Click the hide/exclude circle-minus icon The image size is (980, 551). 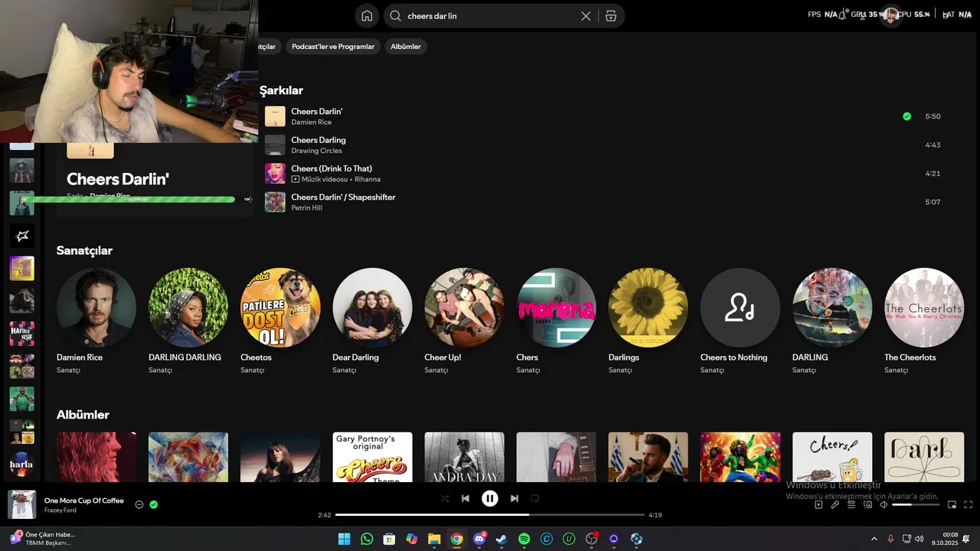pos(139,504)
